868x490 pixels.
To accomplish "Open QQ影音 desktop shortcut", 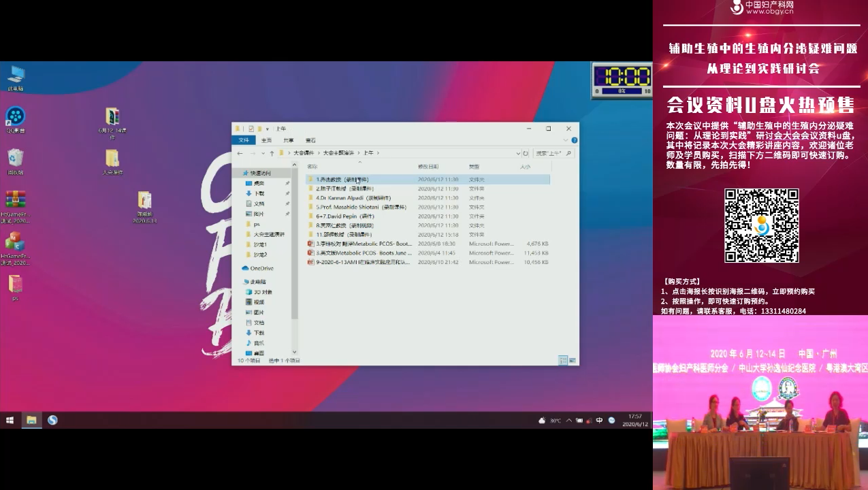I will pos(15,117).
